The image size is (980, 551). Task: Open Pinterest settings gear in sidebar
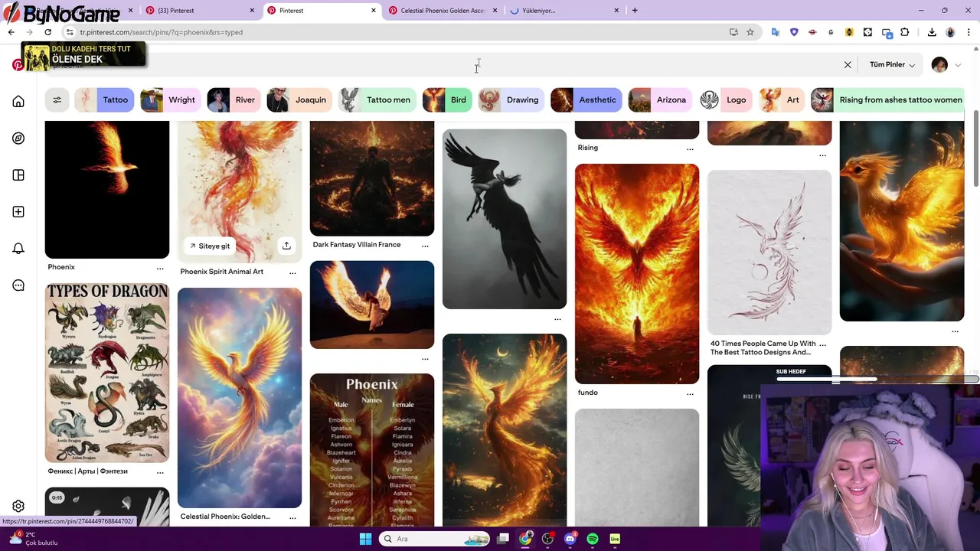(18, 506)
